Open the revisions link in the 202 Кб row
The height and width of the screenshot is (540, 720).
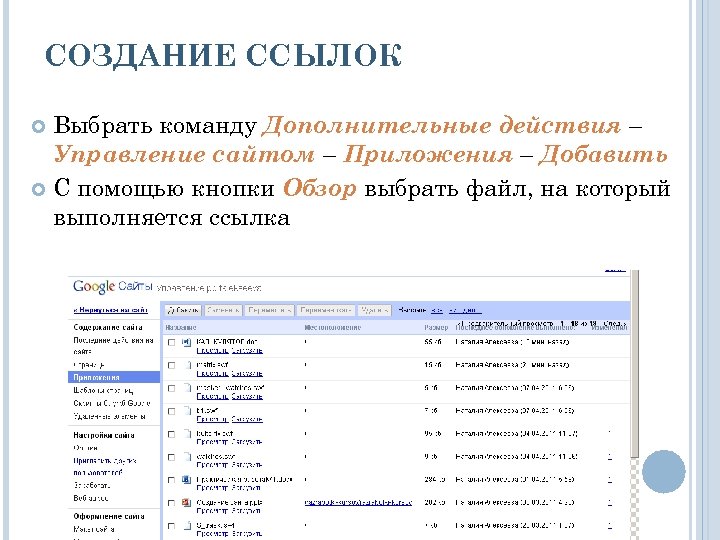(x=610, y=502)
